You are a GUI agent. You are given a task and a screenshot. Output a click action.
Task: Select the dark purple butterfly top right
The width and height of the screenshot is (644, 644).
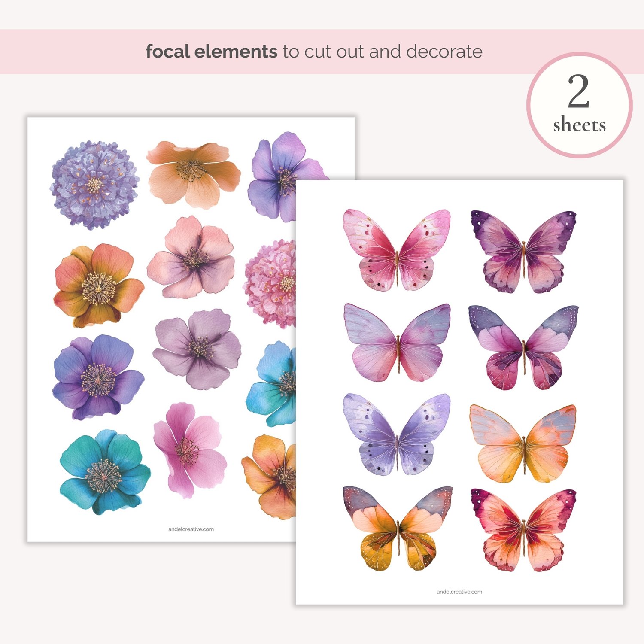pos(523,252)
